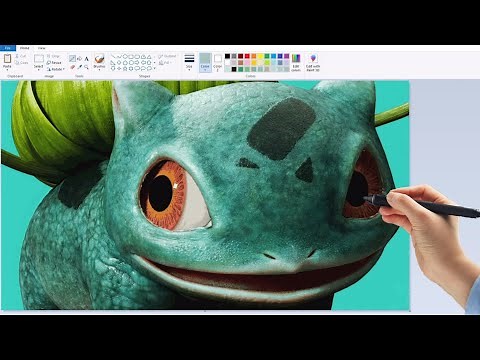Pick the red color swatch
The height and width of the screenshot is (360, 480).
(247, 56)
